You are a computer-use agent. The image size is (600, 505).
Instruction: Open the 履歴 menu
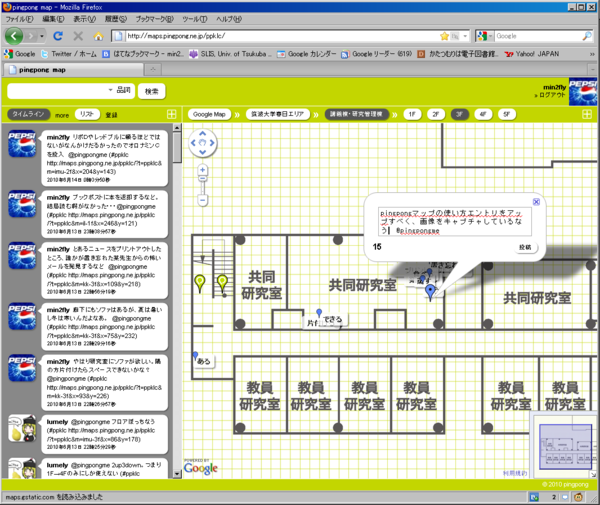[116, 19]
